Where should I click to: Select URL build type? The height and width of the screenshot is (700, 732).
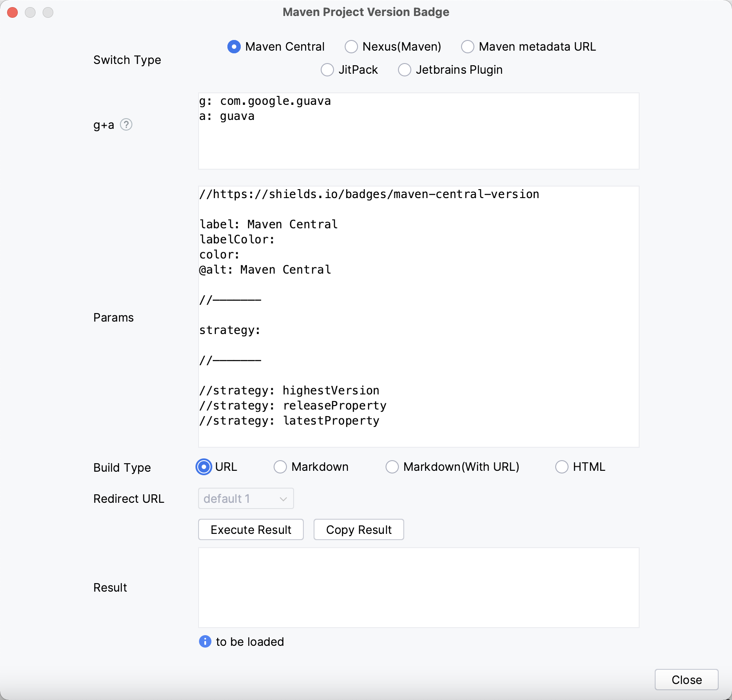[x=204, y=467]
